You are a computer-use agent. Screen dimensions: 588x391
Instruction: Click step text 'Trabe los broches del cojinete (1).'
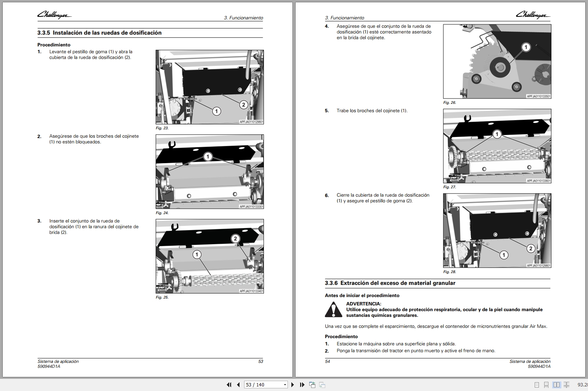[372, 111]
